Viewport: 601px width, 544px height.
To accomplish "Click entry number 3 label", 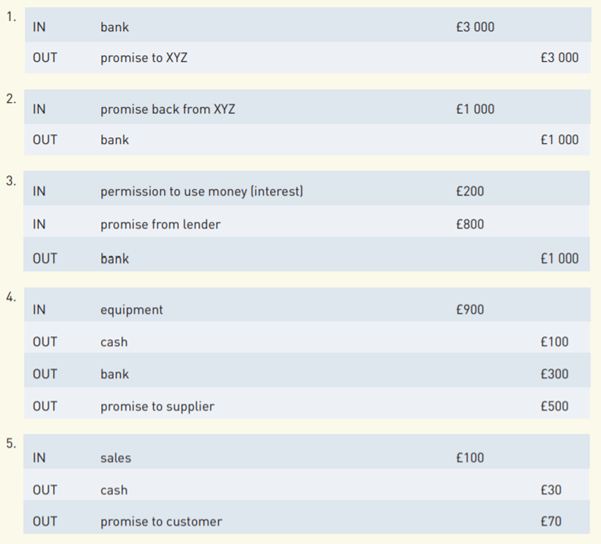I will [x=10, y=181].
